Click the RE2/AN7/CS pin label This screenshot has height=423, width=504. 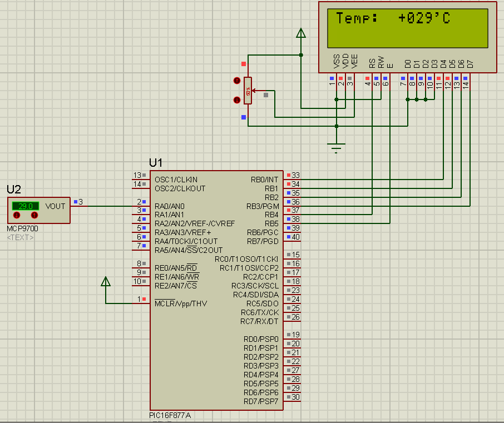(x=176, y=286)
